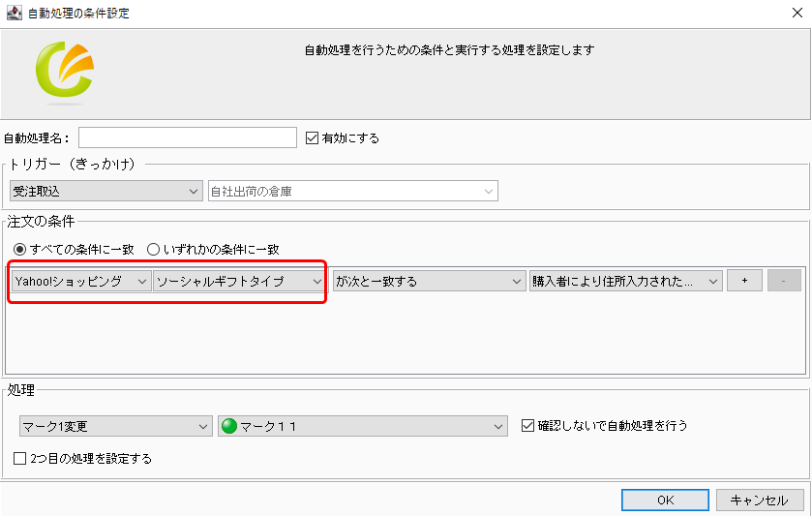
Task: Click the OK button
Action: [x=664, y=501]
